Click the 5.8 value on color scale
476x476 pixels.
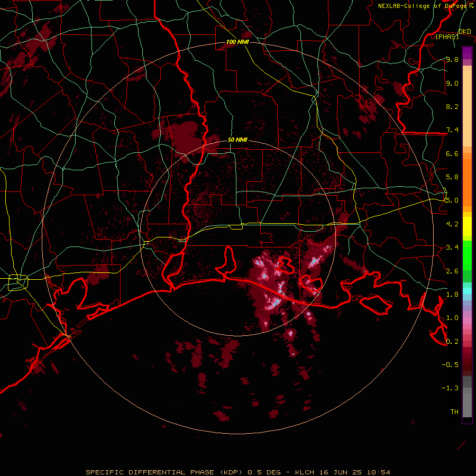pos(452,177)
